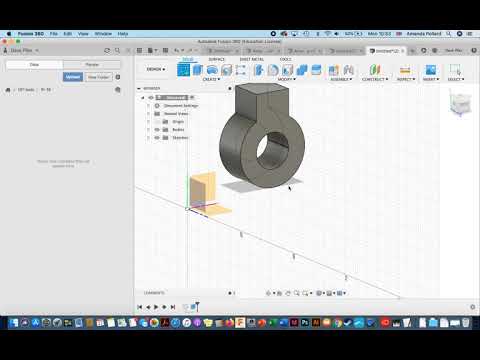Select the Create Sketch tool
480x360 pixels.
(183, 70)
